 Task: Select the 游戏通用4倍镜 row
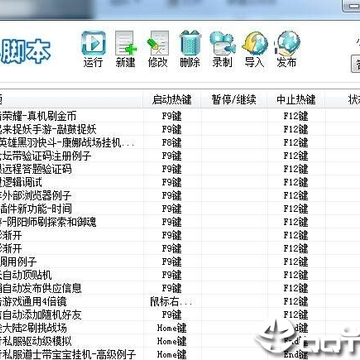coord(180,301)
